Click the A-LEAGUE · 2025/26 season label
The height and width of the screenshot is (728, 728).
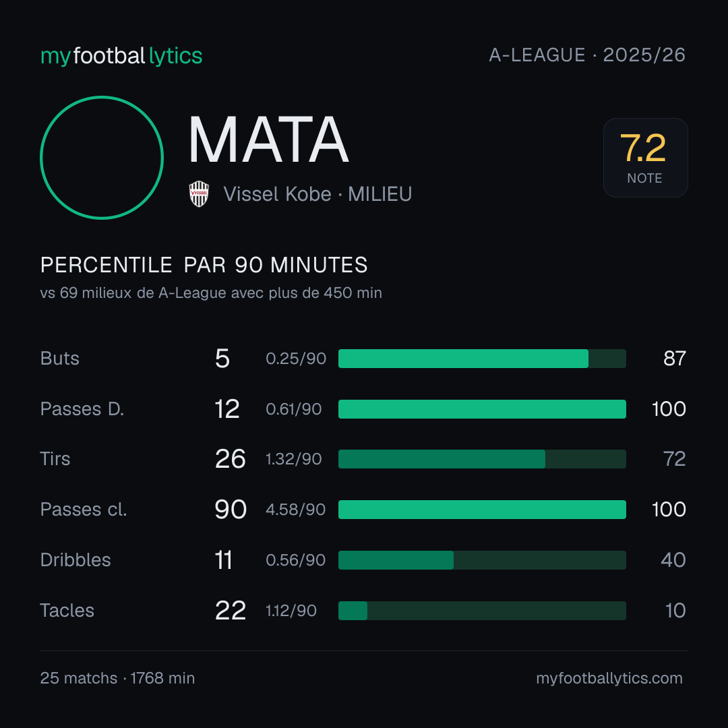click(587, 55)
